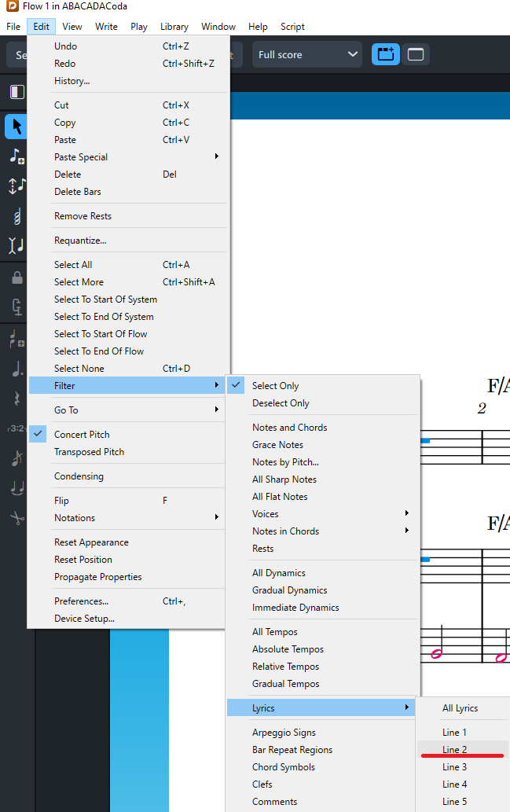Show tabs with the tab bar button
Image resolution: width=510 pixels, height=812 pixels.
[x=416, y=54]
